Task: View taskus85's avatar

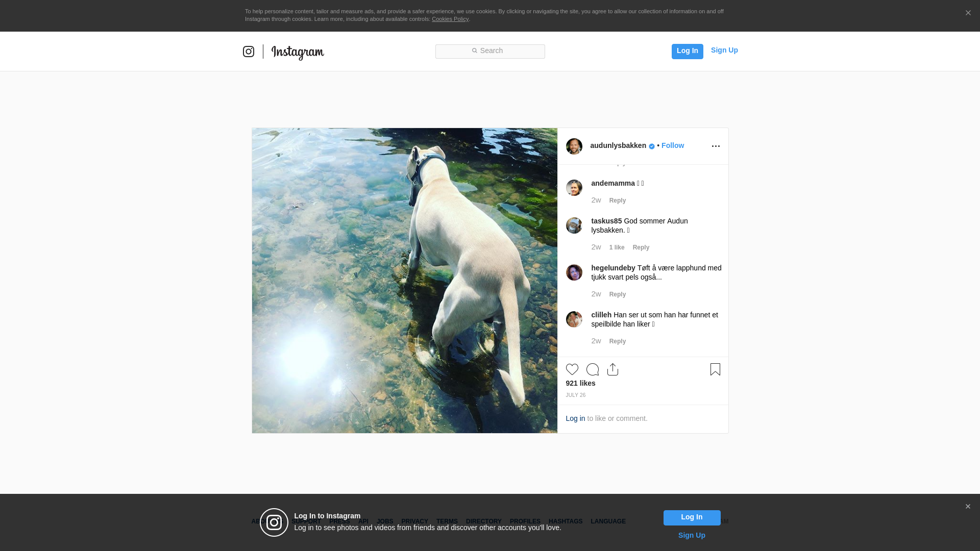Action: [574, 226]
